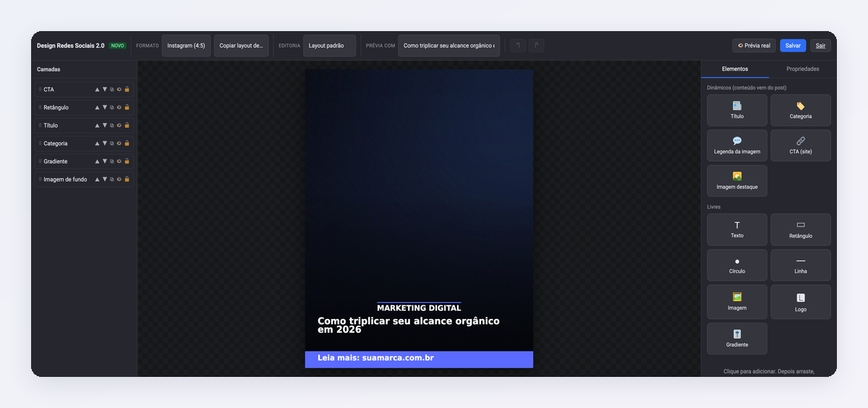The height and width of the screenshot is (408, 868).
Task: Toggle lock on Imagem de fundo layer
Action: [x=127, y=179]
